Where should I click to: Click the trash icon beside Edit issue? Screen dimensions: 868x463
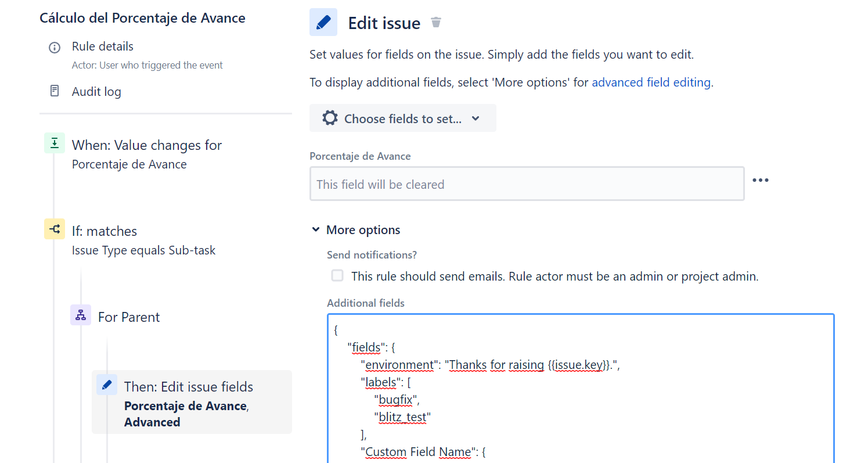click(436, 23)
